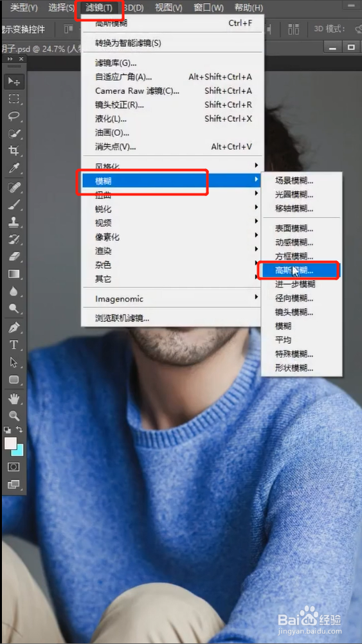Change screen mode icon
The image size is (362, 644).
pyautogui.click(x=14, y=484)
